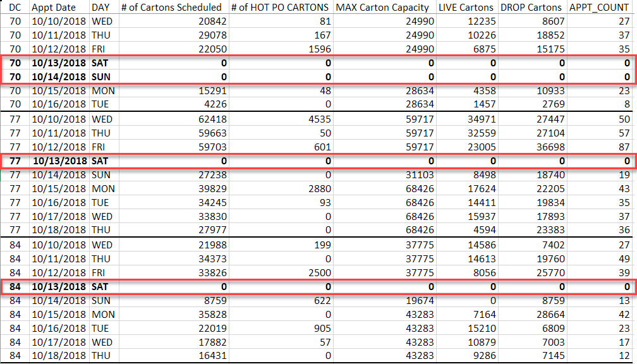
Task: Select the HOT PO cell showing 2500
Action: click(x=316, y=273)
